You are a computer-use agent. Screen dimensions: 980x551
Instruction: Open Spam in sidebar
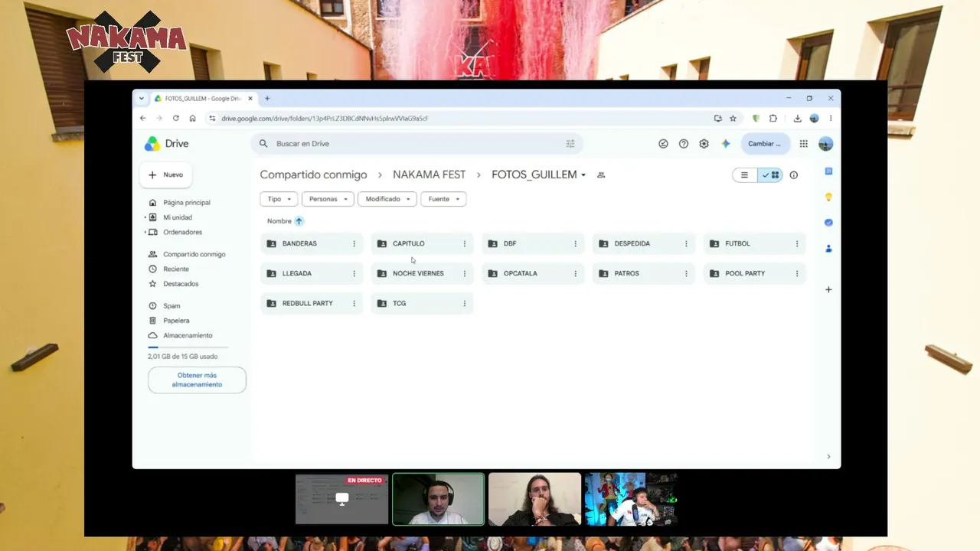171,306
